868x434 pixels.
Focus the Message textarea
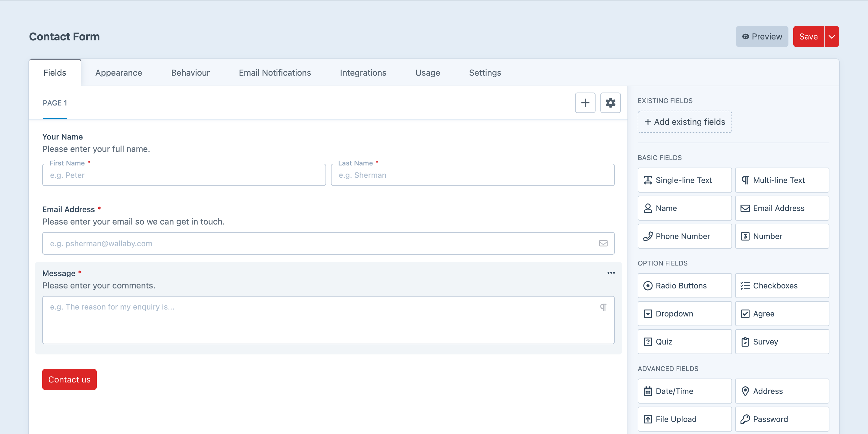tap(328, 320)
